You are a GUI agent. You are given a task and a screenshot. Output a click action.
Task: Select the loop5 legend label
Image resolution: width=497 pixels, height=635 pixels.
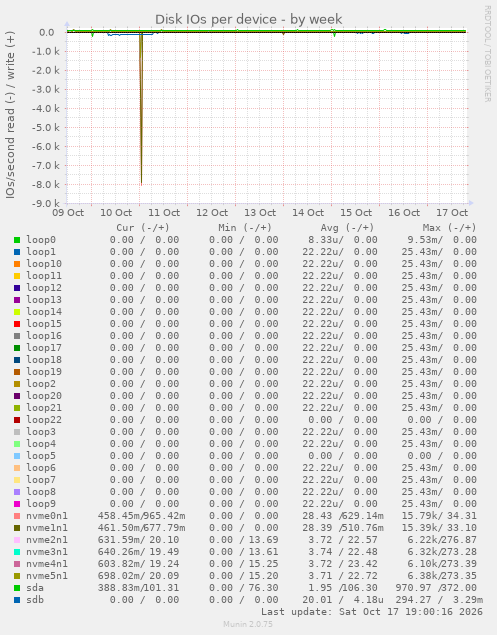coord(41,456)
